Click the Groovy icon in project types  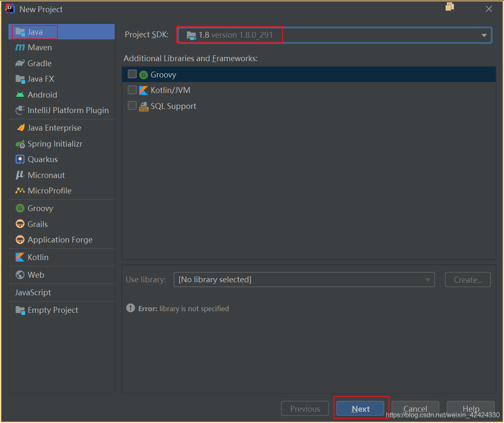pyautogui.click(x=20, y=208)
